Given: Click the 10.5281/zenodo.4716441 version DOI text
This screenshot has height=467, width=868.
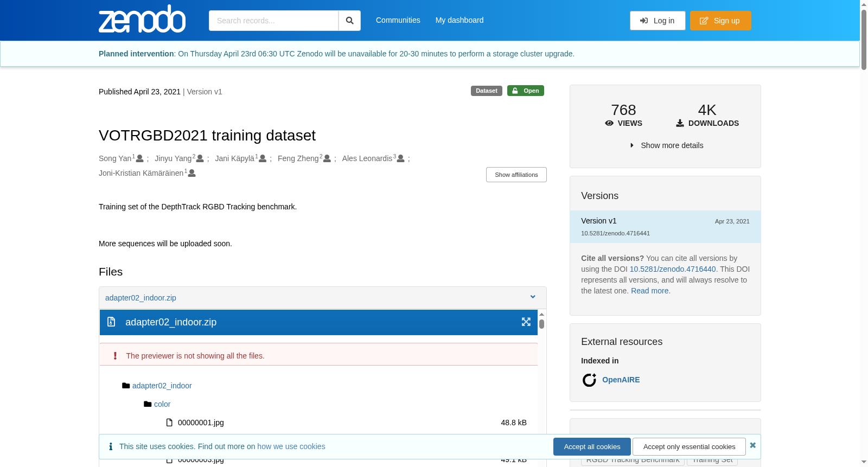Looking at the screenshot, I should coord(615,233).
